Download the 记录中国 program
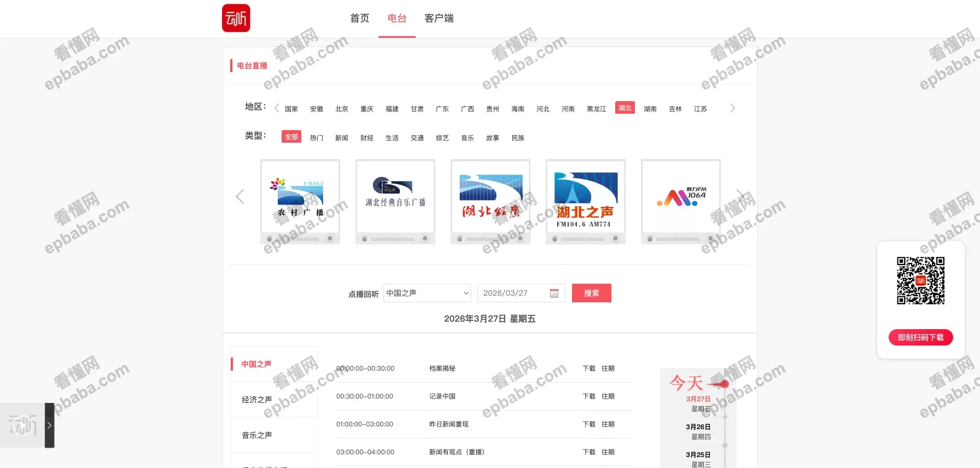 (589, 396)
